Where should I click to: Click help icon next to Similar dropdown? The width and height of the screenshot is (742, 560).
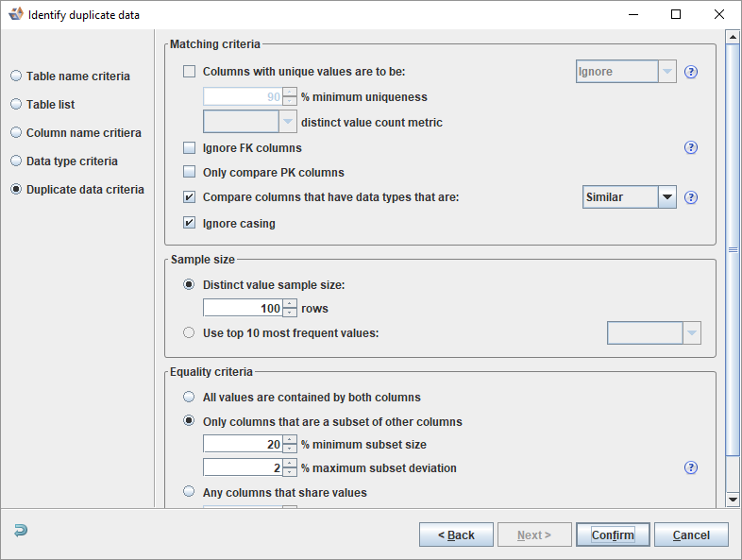(x=691, y=197)
